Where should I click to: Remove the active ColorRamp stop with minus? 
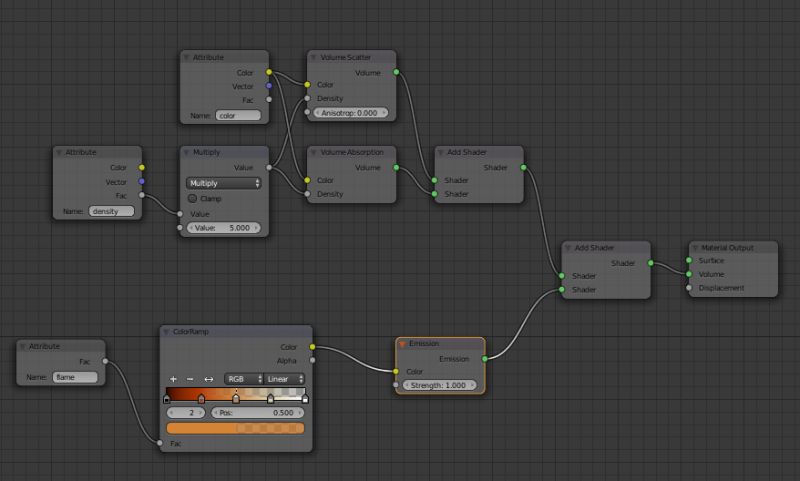(x=190, y=379)
